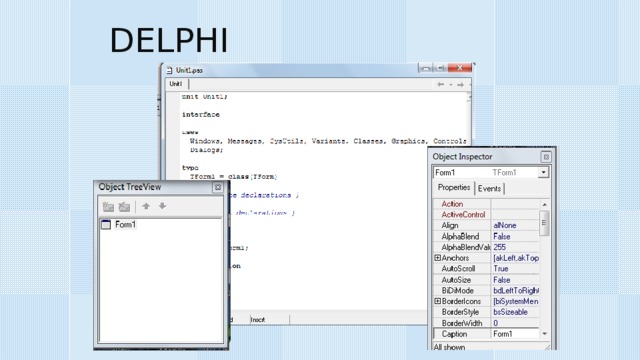640x360 pixels.
Task: Click the Object Inspector scrollbar thumb
Action: (544, 223)
